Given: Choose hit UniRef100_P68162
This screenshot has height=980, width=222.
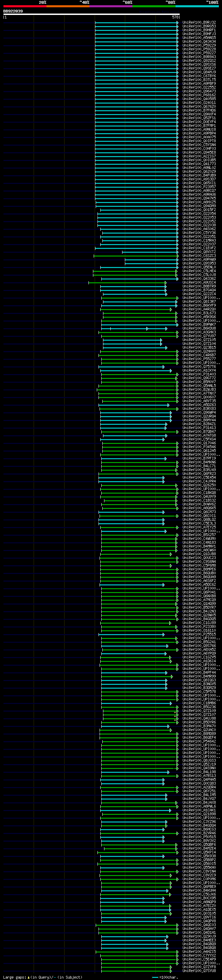Looking at the screenshot, I should pyautogui.click(x=199, y=95).
